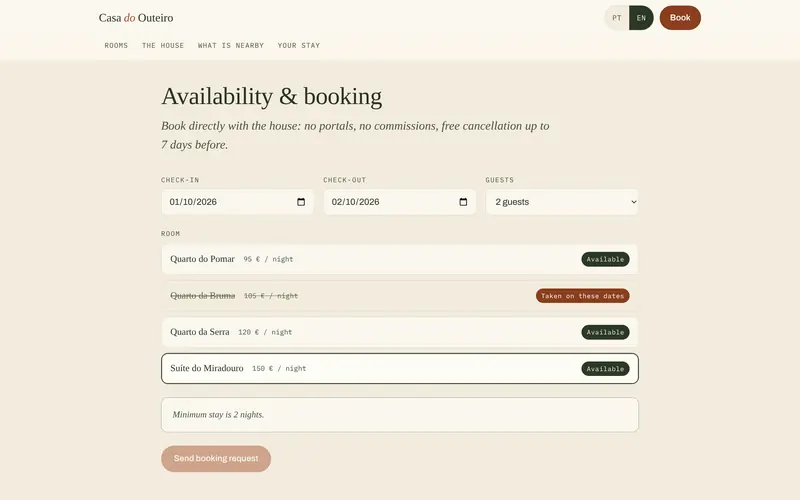Click the 150 € / night price
The image size is (800, 500).
pos(279,368)
